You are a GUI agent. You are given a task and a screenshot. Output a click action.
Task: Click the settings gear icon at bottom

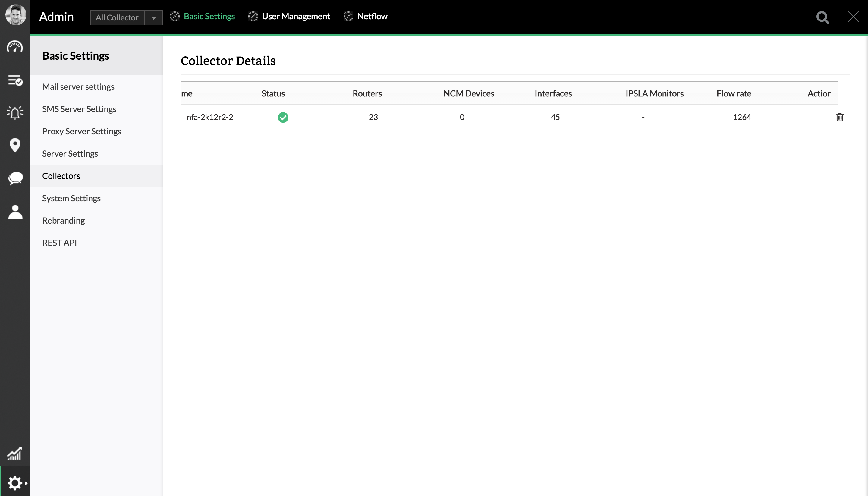coord(15,483)
